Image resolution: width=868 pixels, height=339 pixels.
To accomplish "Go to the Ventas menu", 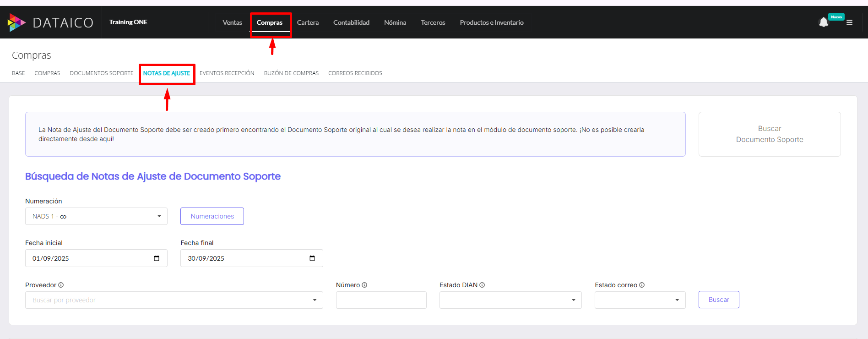I will pyautogui.click(x=232, y=22).
